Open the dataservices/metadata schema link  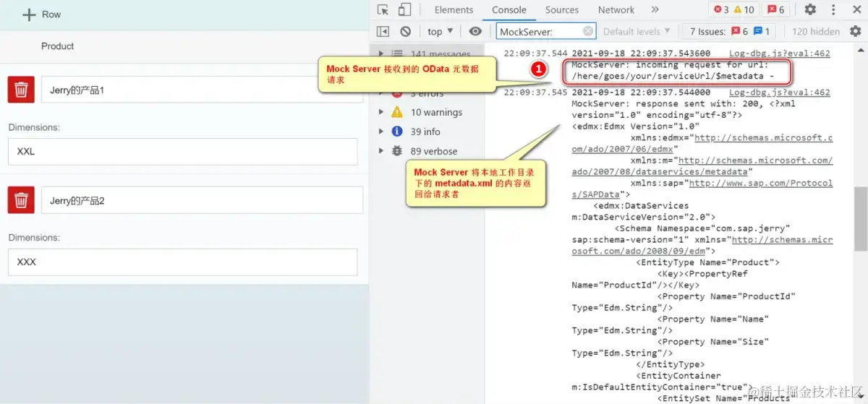(x=702, y=166)
